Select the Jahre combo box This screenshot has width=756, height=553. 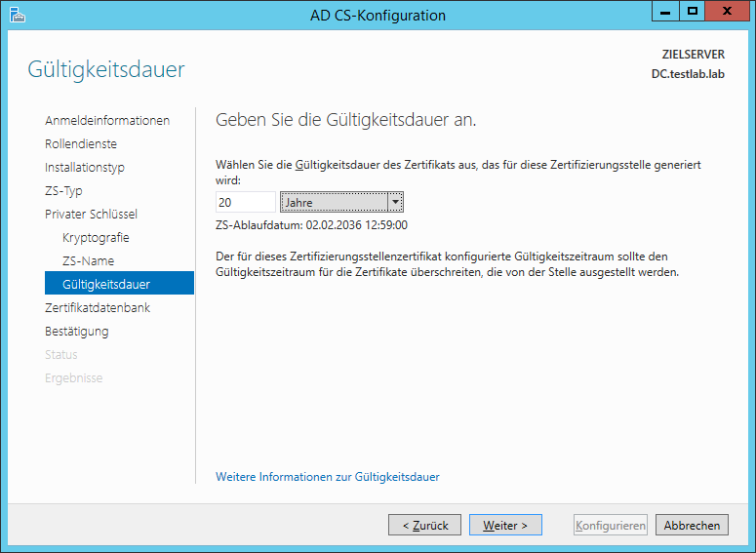pos(341,202)
